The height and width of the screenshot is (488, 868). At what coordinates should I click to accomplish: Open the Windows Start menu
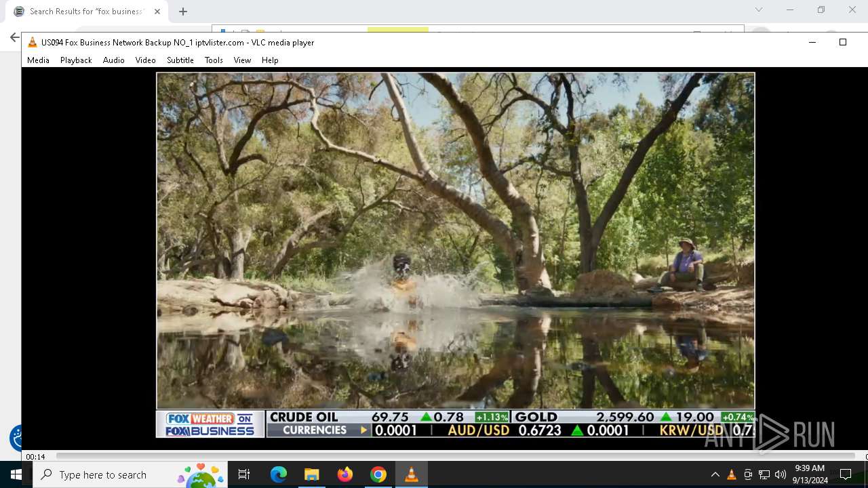point(16,474)
